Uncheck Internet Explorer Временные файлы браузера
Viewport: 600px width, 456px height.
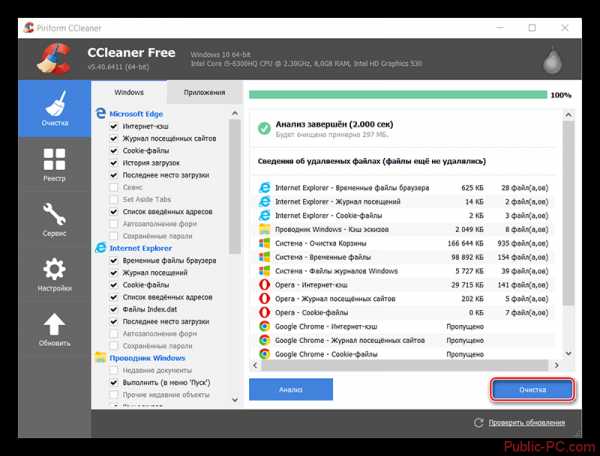[x=114, y=260]
